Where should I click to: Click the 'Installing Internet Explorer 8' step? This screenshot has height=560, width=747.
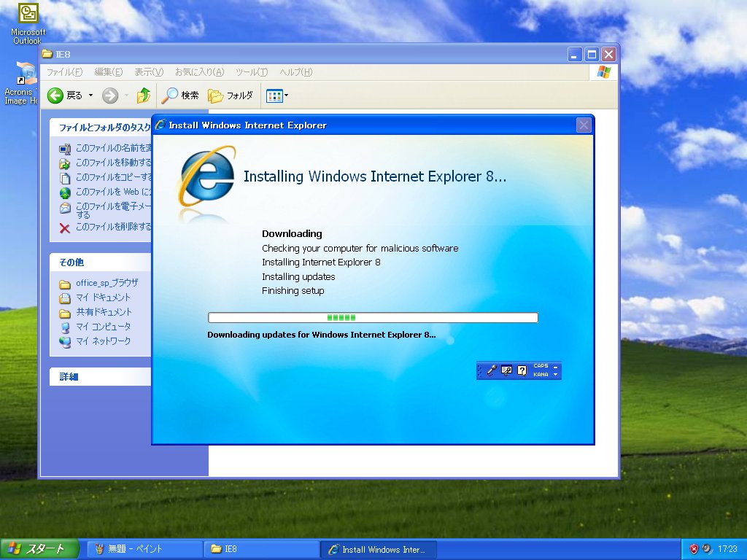[x=321, y=262]
